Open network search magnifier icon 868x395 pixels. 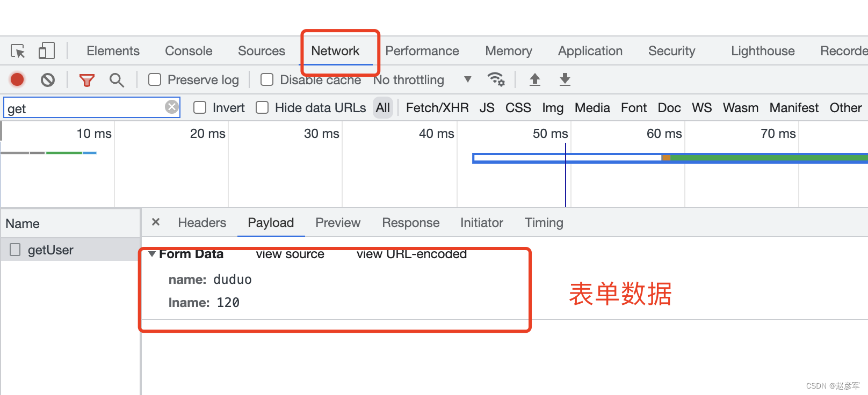117,80
